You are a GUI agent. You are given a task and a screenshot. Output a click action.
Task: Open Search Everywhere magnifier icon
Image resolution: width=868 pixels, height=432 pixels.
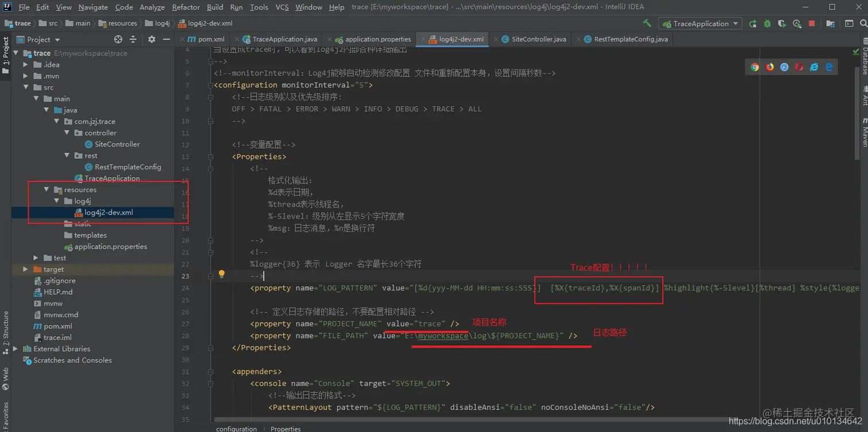click(863, 24)
